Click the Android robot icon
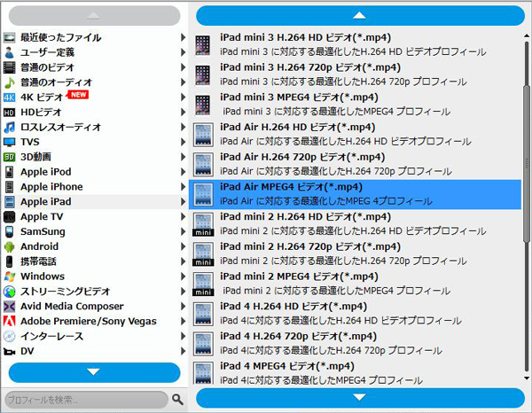Screen dimensions: 532x413 [9, 246]
